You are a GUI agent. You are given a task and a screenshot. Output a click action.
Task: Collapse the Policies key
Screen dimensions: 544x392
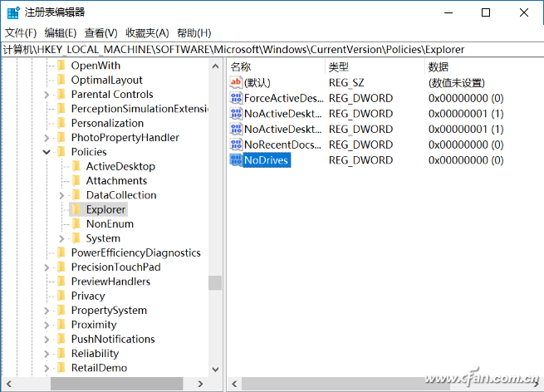click(x=47, y=152)
